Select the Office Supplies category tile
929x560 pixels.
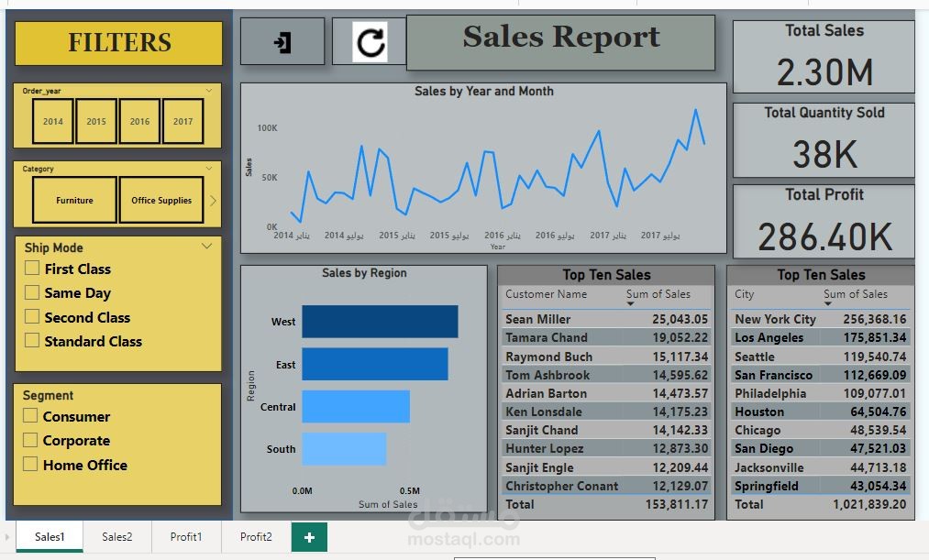pyautogui.click(x=161, y=200)
